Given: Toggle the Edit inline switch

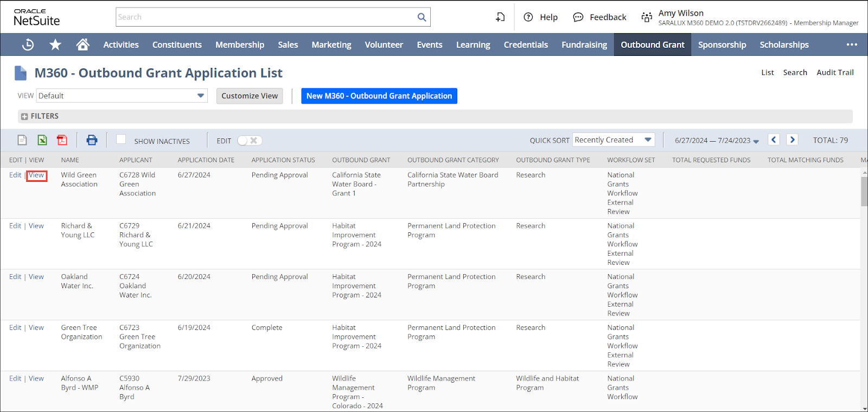Looking at the screenshot, I should pyautogui.click(x=250, y=141).
